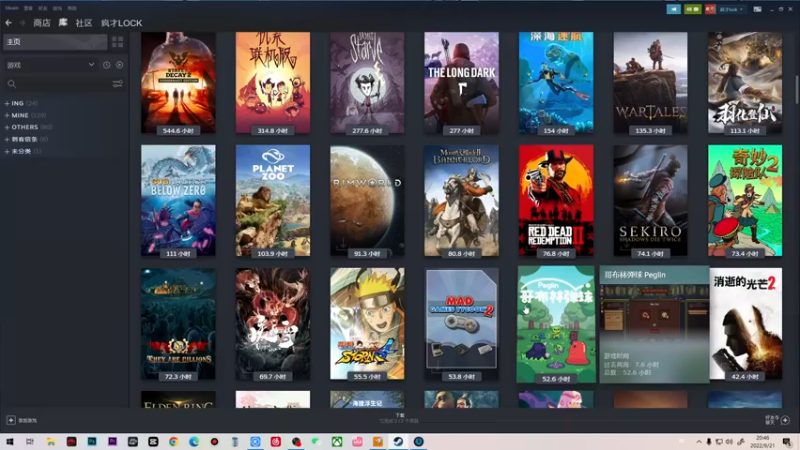The width and height of the screenshot is (800, 450).
Task: Open the Steam menu
Action: point(11,8)
